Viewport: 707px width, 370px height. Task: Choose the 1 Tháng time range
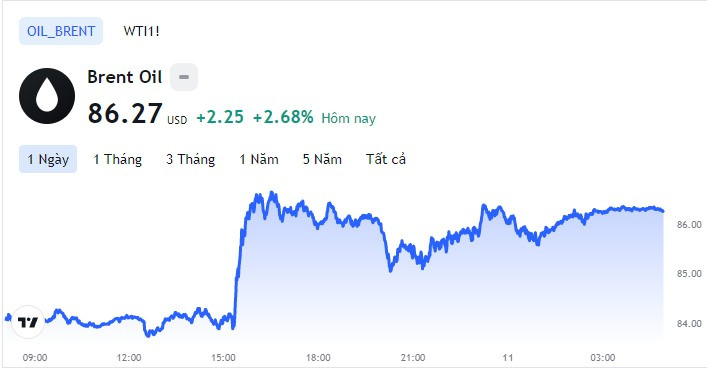(x=117, y=159)
